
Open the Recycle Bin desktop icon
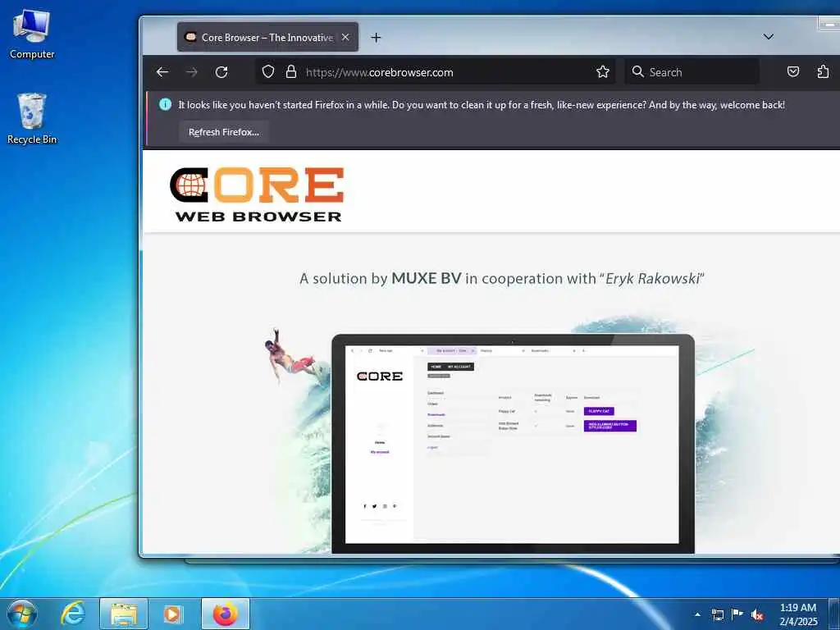[x=32, y=119]
